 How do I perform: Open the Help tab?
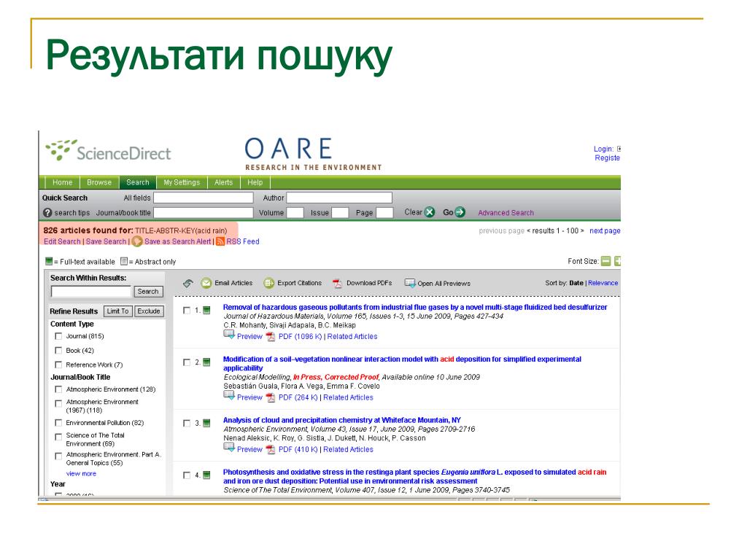click(x=255, y=182)
